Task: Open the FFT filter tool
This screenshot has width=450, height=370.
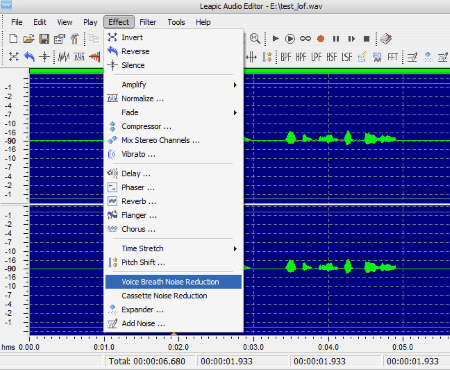Action: coord(392,57)
